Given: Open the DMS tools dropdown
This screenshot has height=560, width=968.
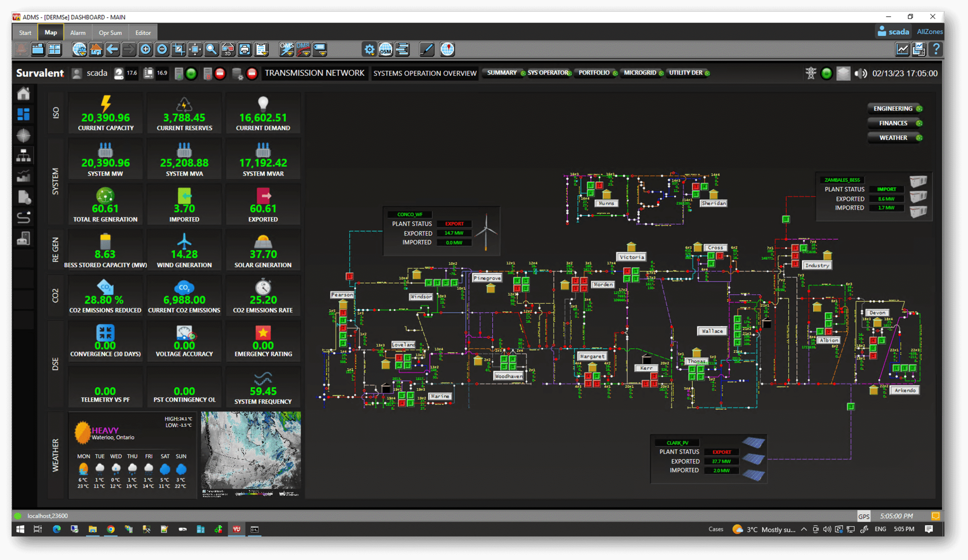Looking at the screenshot, I should click(303, 49).
